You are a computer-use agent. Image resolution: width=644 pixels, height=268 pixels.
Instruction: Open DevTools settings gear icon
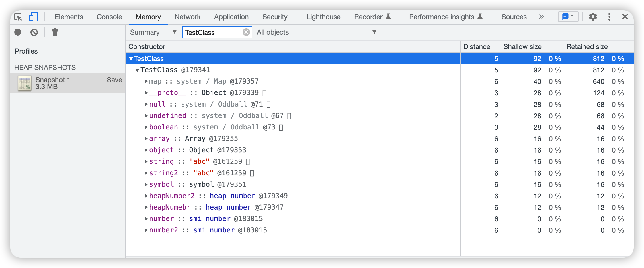[x=593, y=17]
